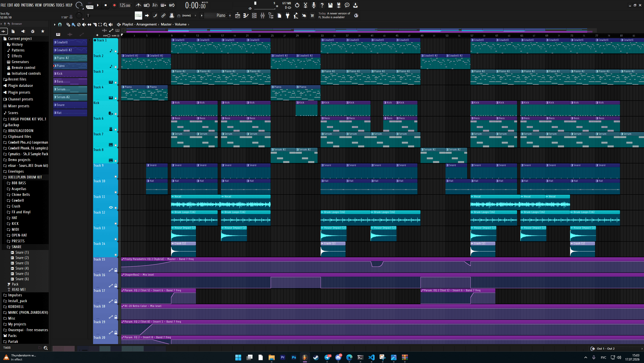
Task: Expand arrow after Master - Volume breadcrumb
Action: (189, 24)
